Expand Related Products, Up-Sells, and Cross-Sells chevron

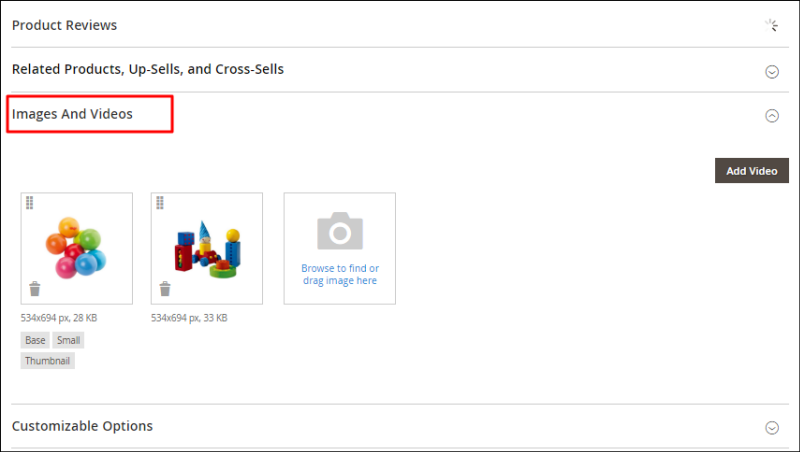click(x=772, y=71)
